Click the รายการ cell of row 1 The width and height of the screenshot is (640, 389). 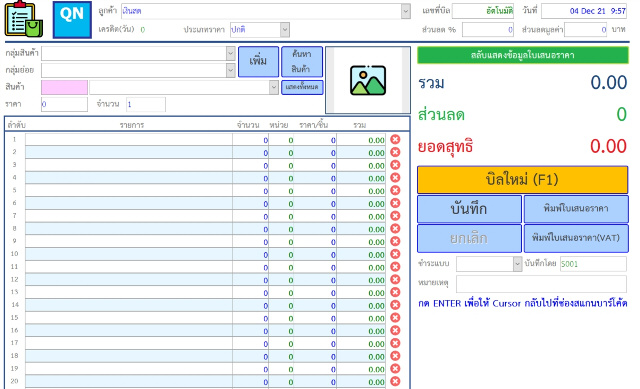(x=129, y=140)
